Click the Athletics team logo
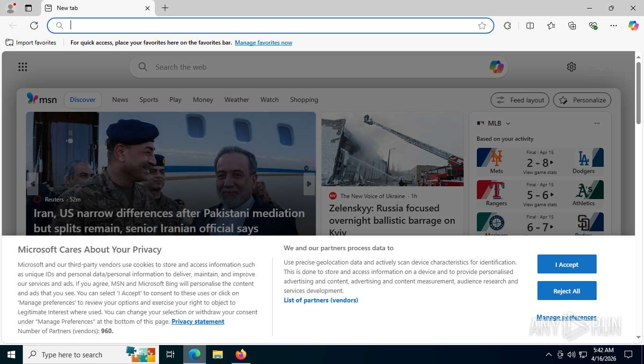 click(583, 190)
